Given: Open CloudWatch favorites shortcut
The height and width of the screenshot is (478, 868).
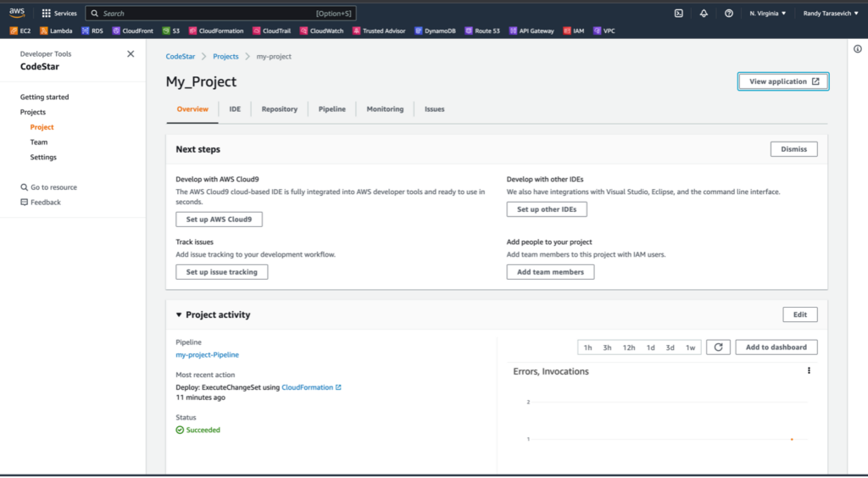Looking at the screenshot, I should pyautogui.click(x=322, y=31).
